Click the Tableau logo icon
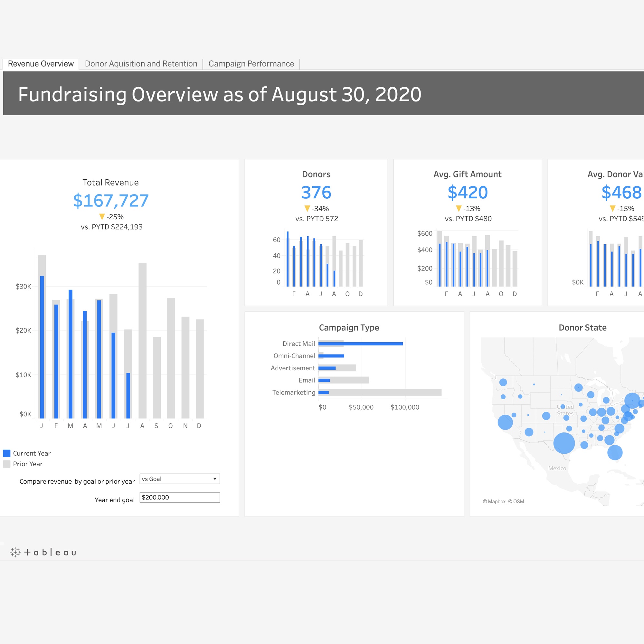The image size is (644, 644). point(15,552)
